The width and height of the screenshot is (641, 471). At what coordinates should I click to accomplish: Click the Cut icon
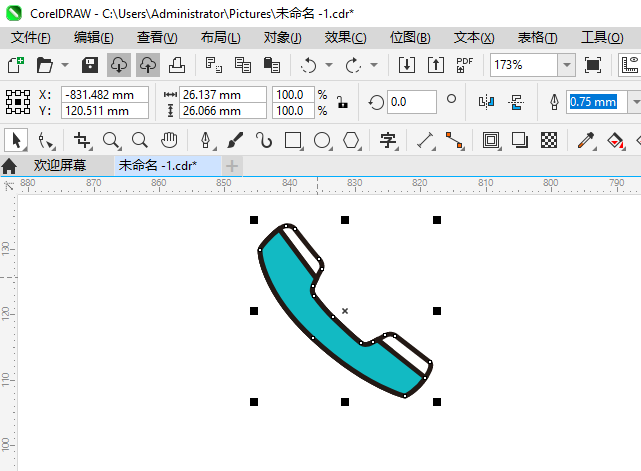coord(213,65)
